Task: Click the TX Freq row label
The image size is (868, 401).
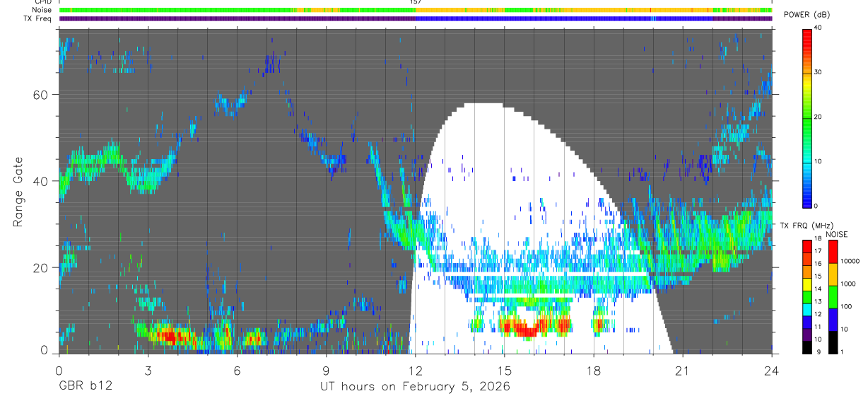Action: (x=37, y=18)
